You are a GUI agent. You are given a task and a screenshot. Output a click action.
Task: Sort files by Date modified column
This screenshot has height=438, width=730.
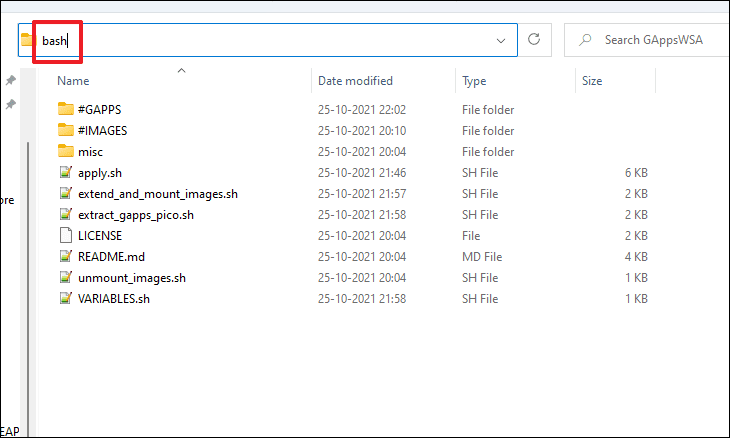[355, 81]
